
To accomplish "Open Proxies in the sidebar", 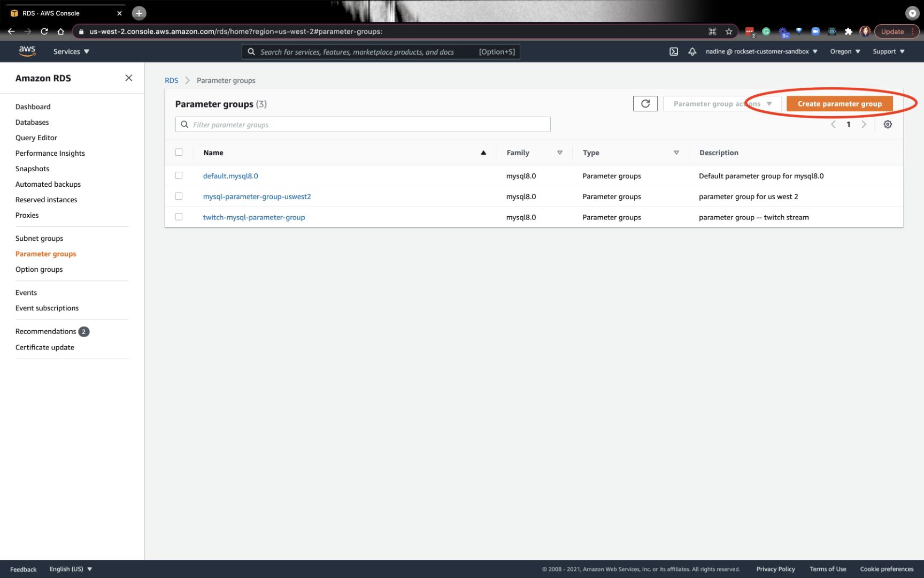I will click(x=27, y=215).
